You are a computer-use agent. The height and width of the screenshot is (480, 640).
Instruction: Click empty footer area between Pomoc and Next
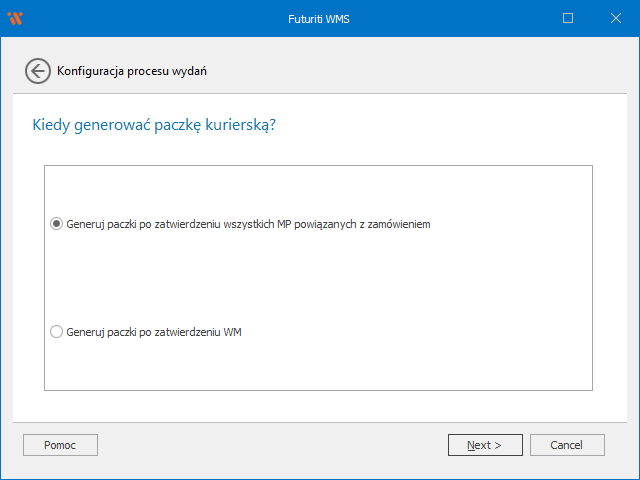(270, 445)
